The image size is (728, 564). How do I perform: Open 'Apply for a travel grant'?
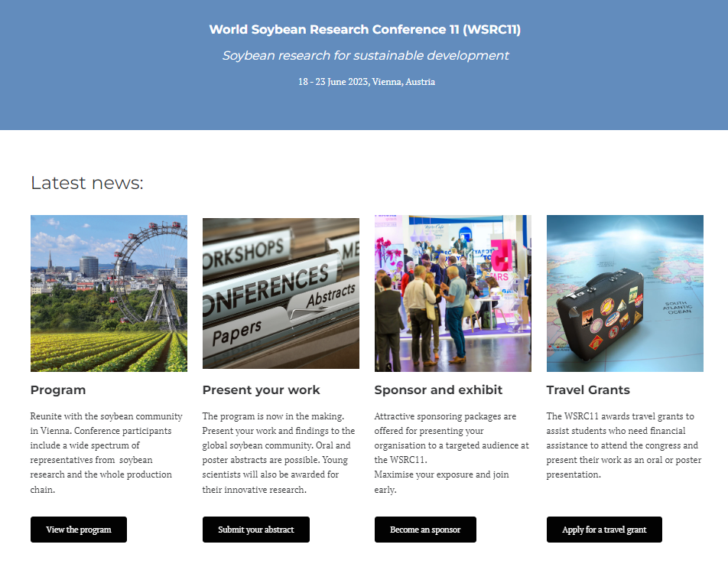click(604, 530)
